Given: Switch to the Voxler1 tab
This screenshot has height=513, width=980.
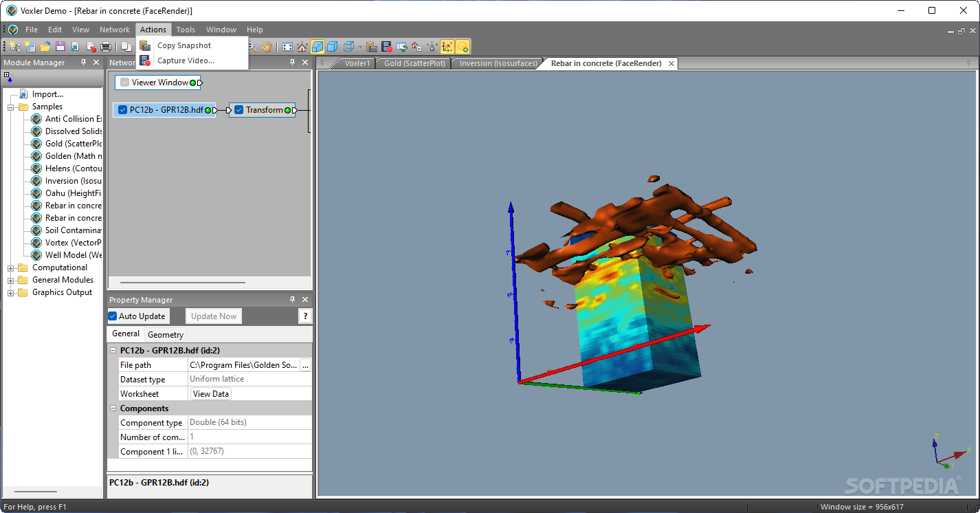Looking at the screenshot, I should (x=357, y=63).
